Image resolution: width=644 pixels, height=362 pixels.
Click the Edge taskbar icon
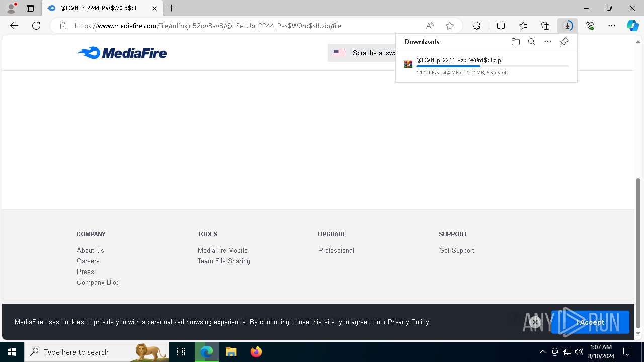207,352
